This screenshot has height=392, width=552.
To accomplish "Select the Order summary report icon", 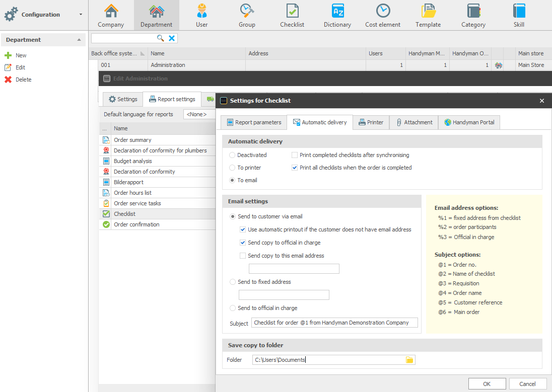I will coord(106,140).
